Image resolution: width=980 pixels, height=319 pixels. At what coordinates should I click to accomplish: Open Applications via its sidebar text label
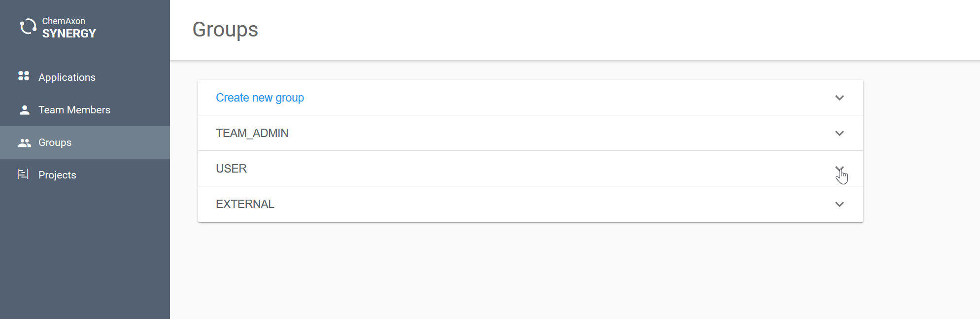(x=67, y=77)
